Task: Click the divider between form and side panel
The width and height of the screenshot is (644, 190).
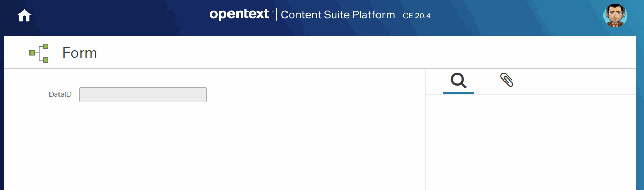Action: (x=425, y=129)
